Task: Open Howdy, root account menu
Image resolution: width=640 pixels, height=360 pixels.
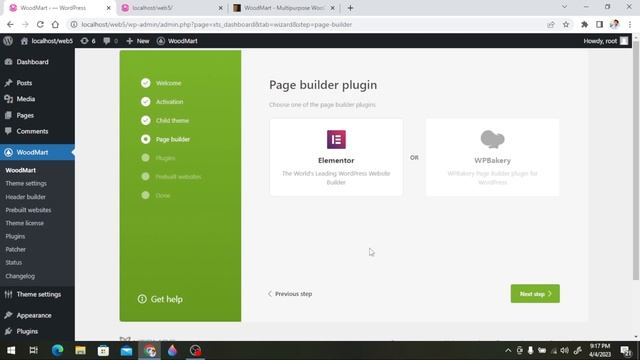Action: coord(605,41)
